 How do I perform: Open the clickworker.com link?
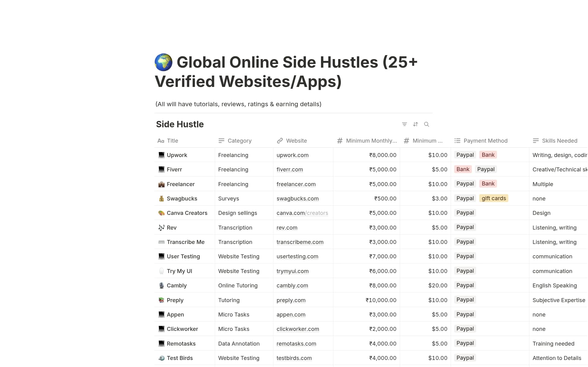[x=298, y=329]
